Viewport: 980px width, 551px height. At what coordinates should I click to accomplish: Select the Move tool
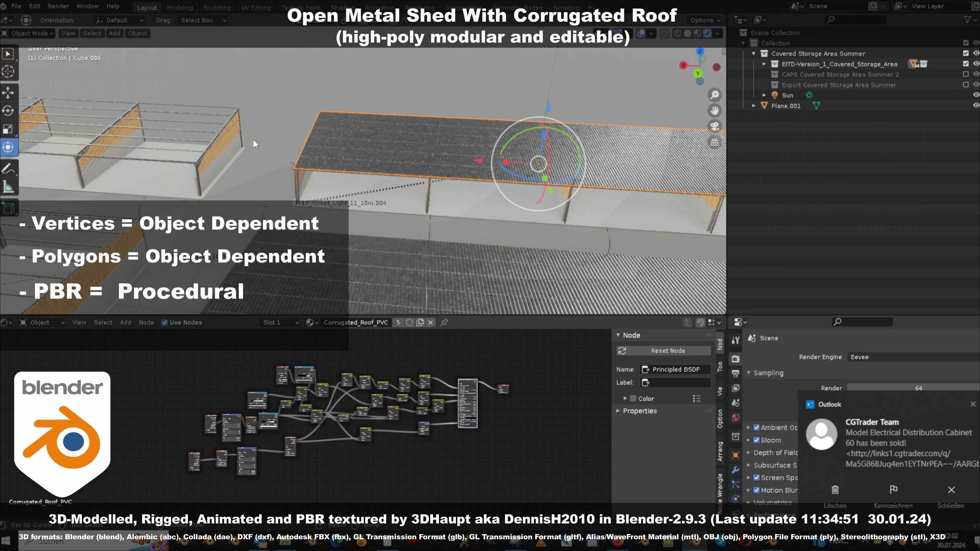pos(8,93)
